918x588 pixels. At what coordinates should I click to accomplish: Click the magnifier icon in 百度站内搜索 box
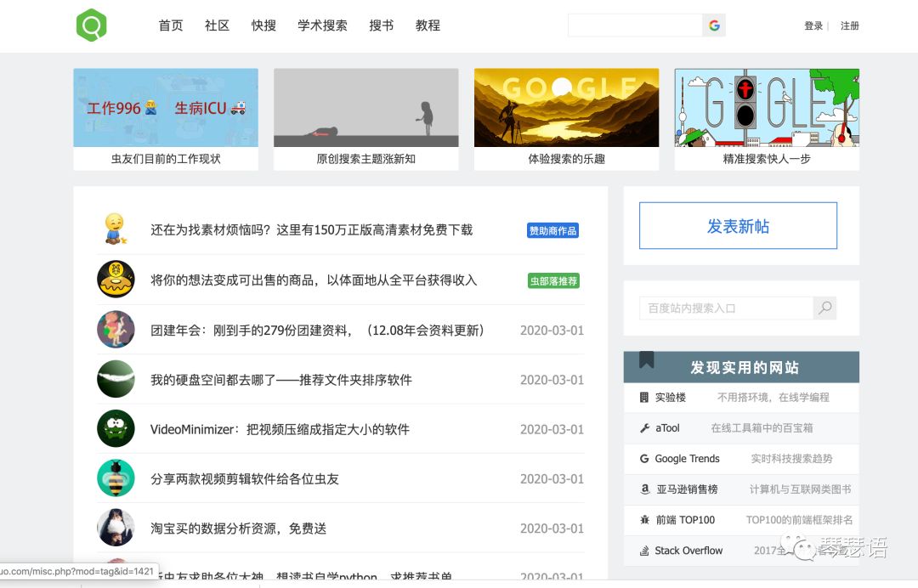[824, 308]
